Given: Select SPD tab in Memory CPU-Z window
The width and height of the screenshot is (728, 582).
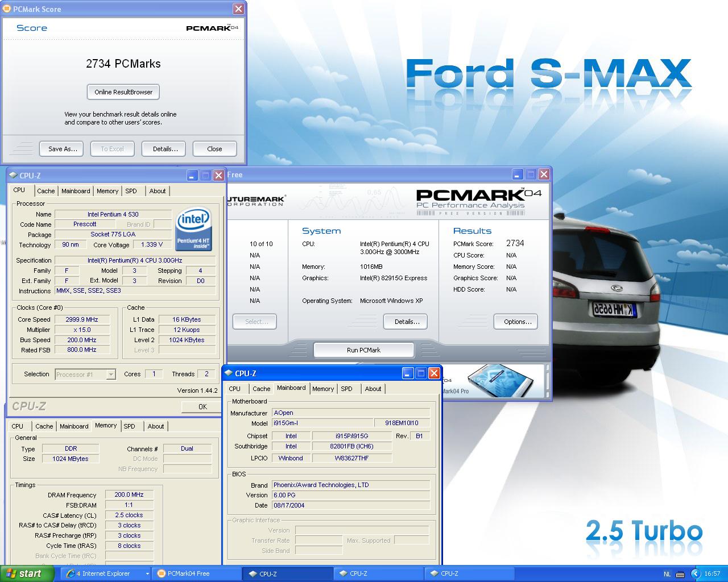Looking at the screenshot, I should click(x=130, y=426).
